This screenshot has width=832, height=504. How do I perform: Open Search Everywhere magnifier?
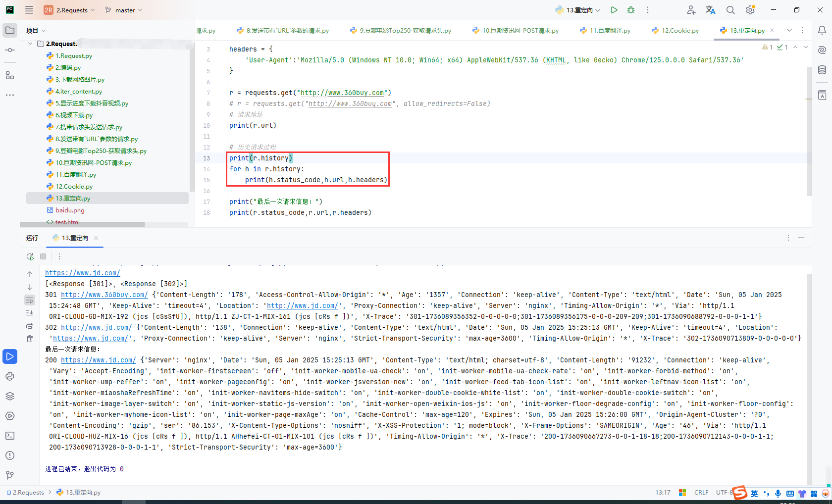[x=730, y=10]
